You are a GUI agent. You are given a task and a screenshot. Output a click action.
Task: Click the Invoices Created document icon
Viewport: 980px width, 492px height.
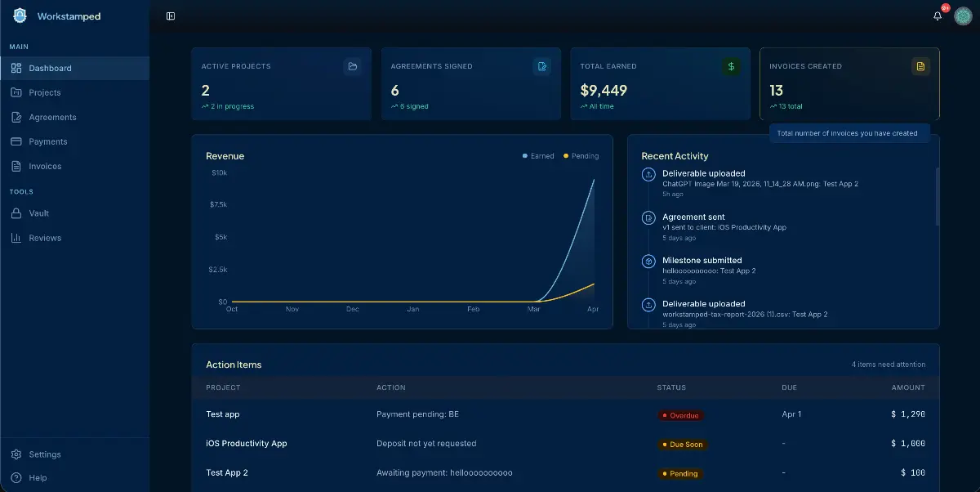(920, 66)
